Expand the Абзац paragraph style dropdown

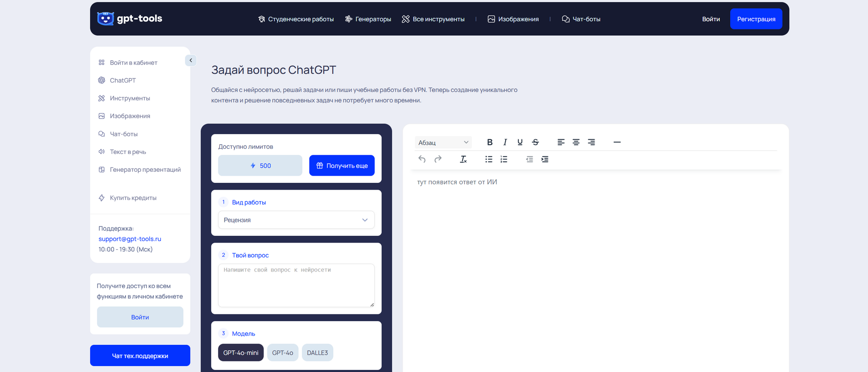443,143
